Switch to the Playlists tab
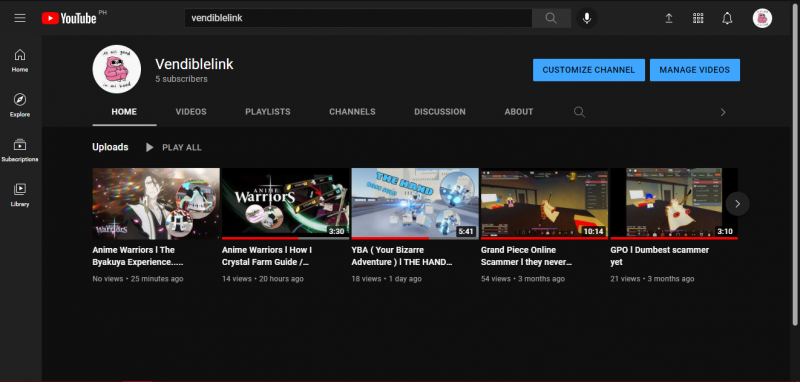800x382 pixels. [x=268, y=112]
